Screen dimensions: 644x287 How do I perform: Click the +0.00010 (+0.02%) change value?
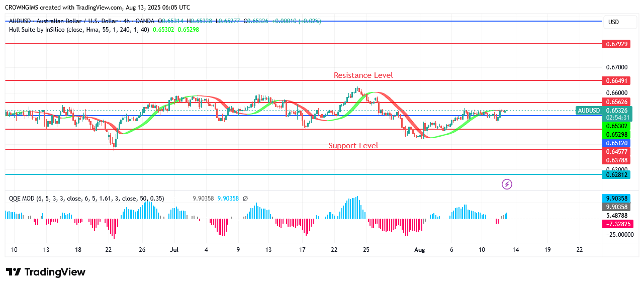pyautogui.click(x=296, y=21)
